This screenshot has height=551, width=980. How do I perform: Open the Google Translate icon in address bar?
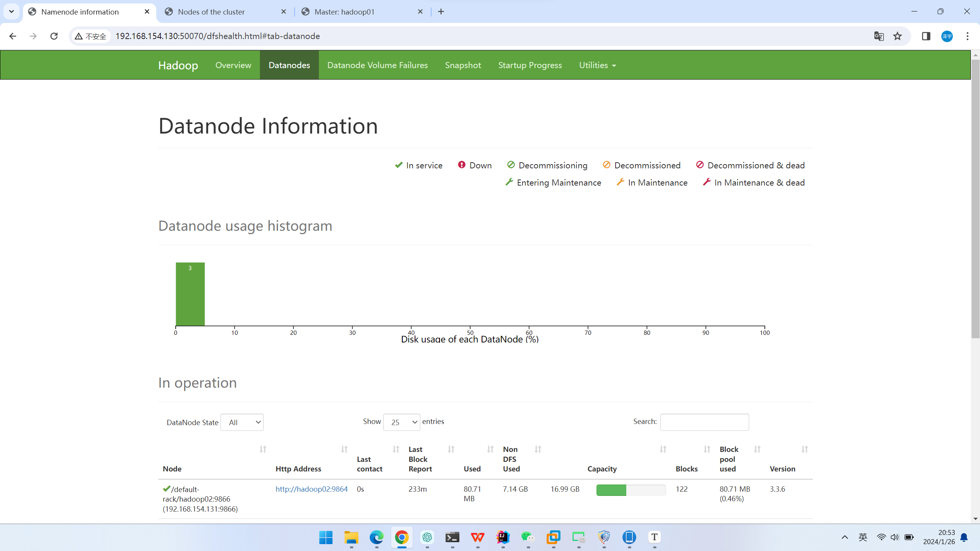point(879,36)
